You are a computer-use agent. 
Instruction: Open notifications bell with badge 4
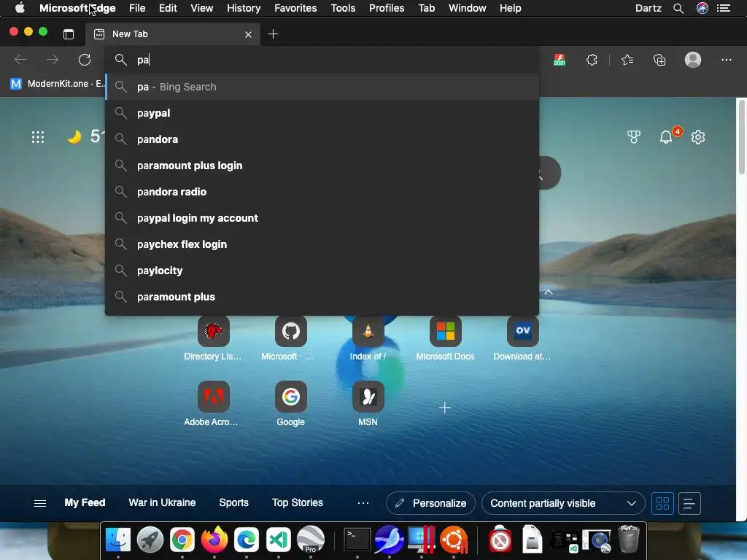point(667,136)
